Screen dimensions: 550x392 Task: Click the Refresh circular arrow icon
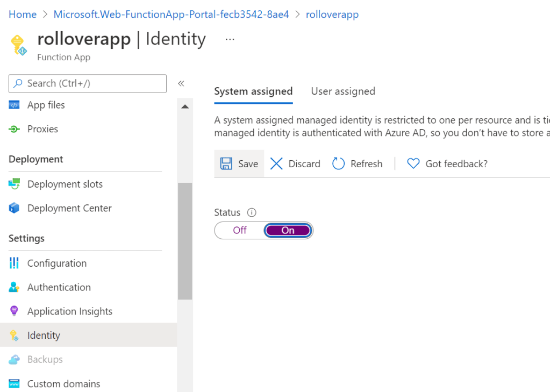(338, 163)
